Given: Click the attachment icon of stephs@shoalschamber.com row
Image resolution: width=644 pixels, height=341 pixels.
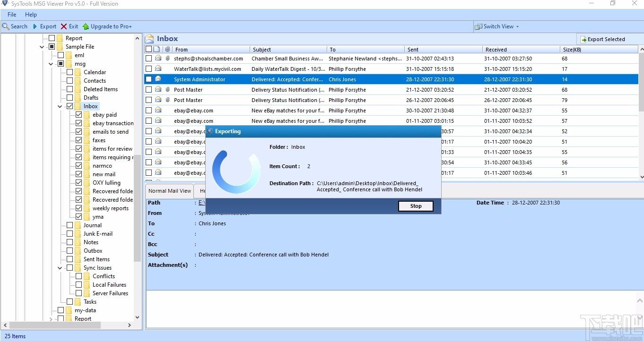Looking at the screenshot, I should coord(167,59).
